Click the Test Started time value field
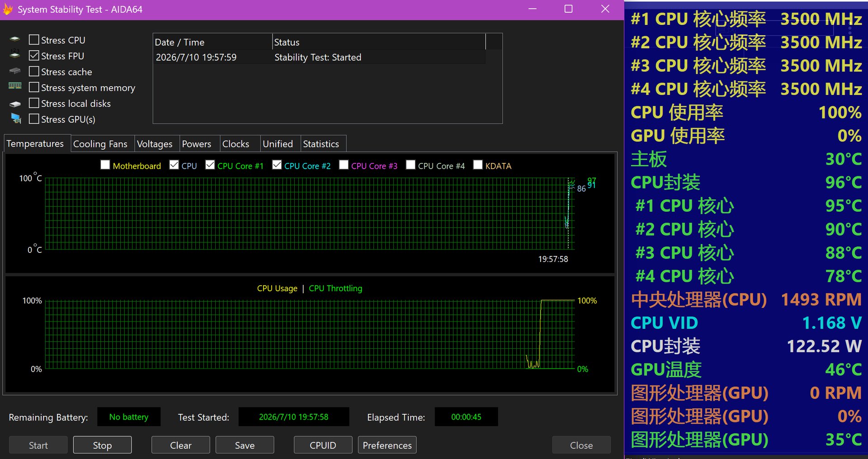The height and width of the screenshot is (459, 868). 294,416
